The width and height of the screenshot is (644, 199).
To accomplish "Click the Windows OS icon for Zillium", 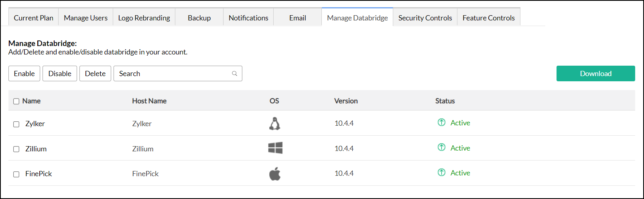I will pos(275,148).
